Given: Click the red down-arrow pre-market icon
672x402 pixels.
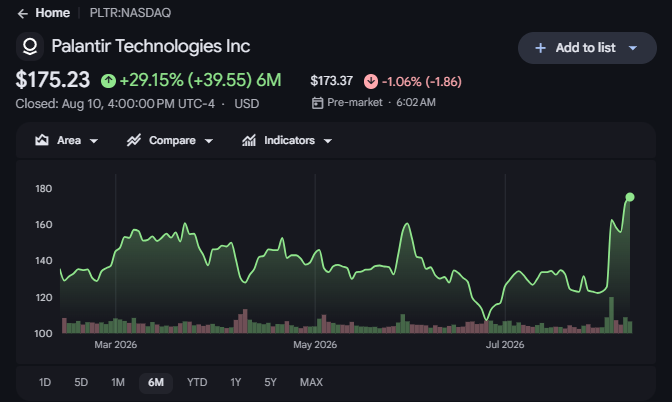Looking at the screenshot, I should coord(371,81).
